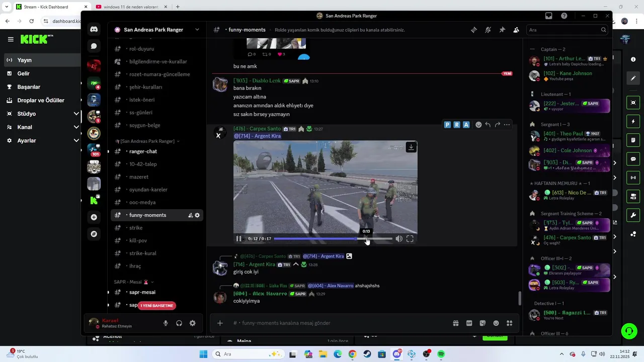Jump to 1 YENİ BAHSETME mention
This screenshot has height=362, width=644.
pyautogui.click(x=156, y=306)
